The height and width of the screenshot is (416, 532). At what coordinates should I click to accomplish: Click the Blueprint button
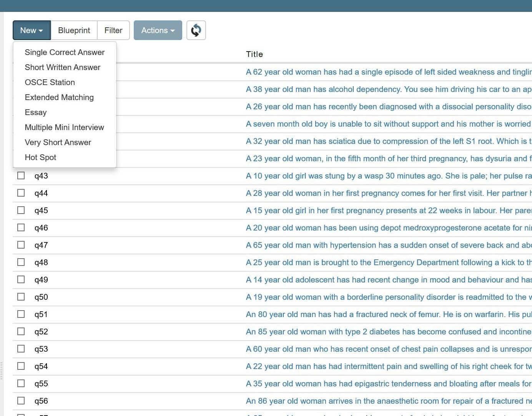point(74,30)
